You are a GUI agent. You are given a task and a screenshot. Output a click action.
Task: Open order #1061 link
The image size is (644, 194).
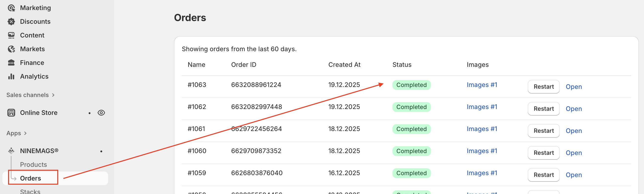[574, 131]
